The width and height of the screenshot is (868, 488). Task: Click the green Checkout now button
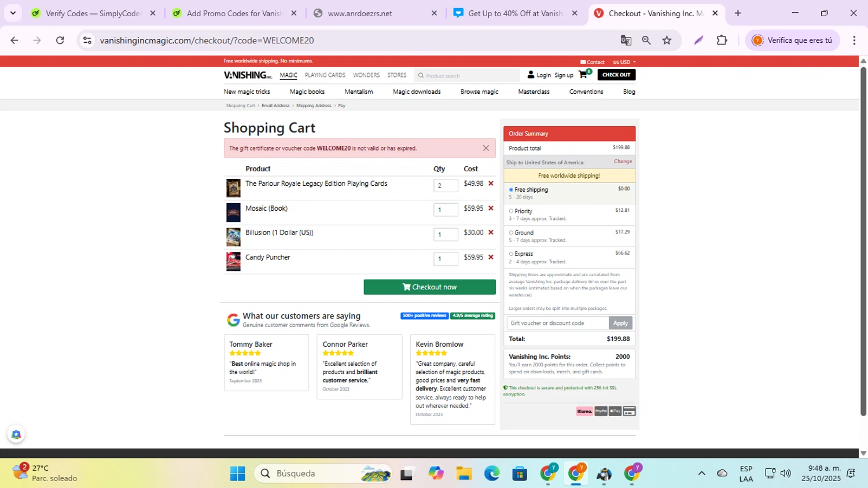pos(430,287)
